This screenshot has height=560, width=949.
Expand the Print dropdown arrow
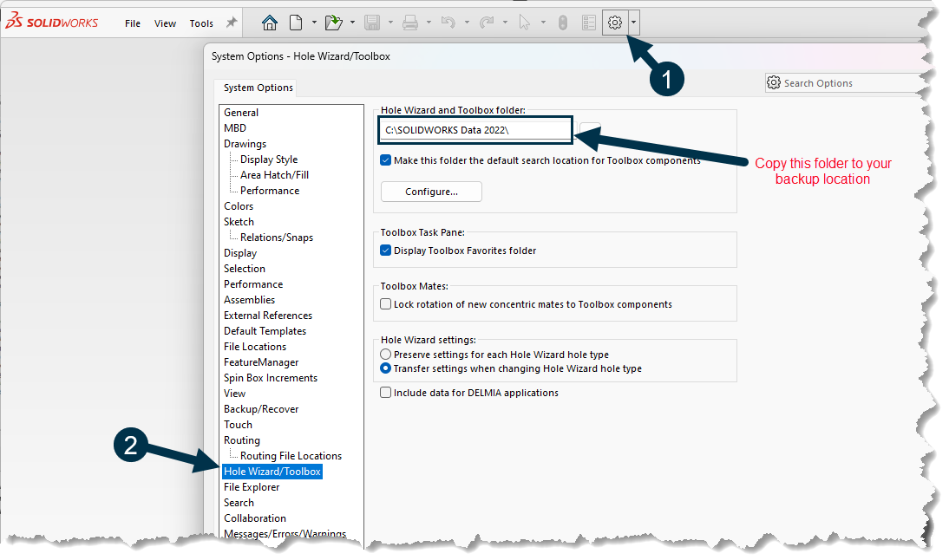pos(429,23)
